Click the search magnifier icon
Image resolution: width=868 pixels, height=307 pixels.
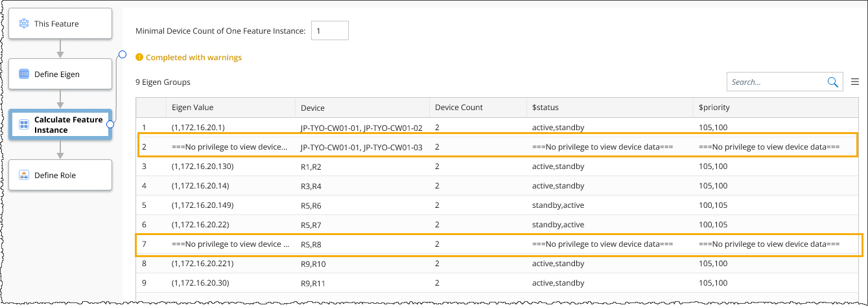(833, 82)
